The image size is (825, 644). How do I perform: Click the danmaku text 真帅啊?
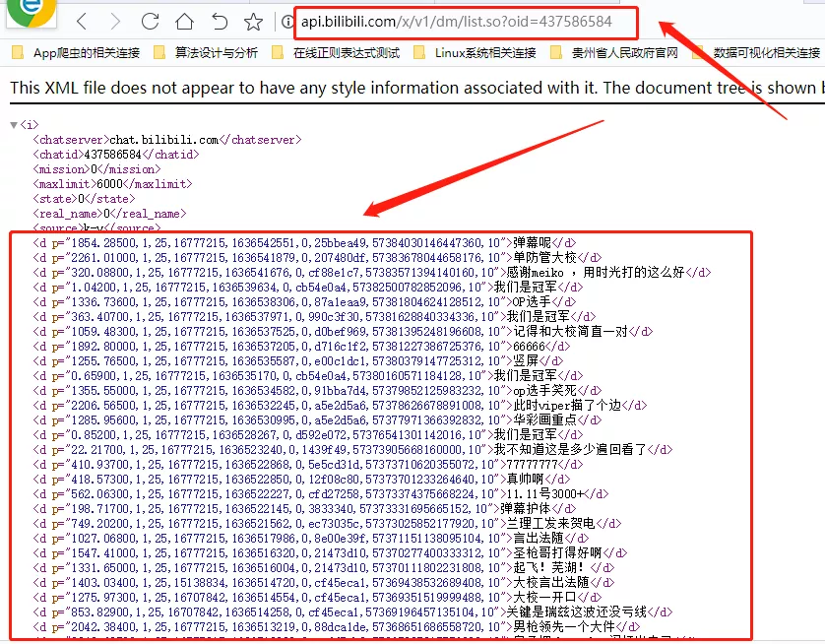[x=525, y=480]
